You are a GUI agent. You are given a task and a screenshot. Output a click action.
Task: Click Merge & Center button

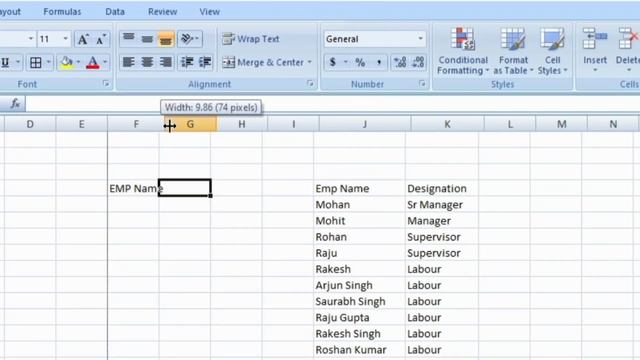[263, 62]
